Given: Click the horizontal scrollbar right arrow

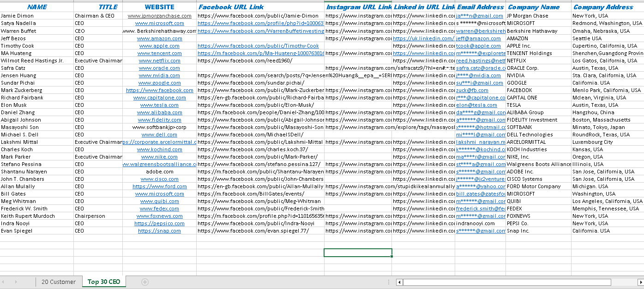Looking at the screenshot, I should point(641,282).
